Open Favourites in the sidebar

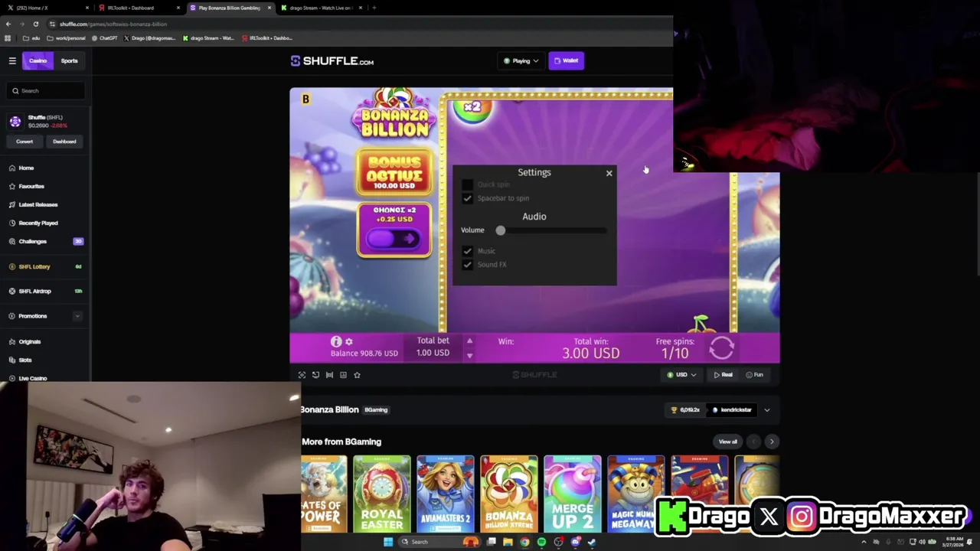coord(31,186)
